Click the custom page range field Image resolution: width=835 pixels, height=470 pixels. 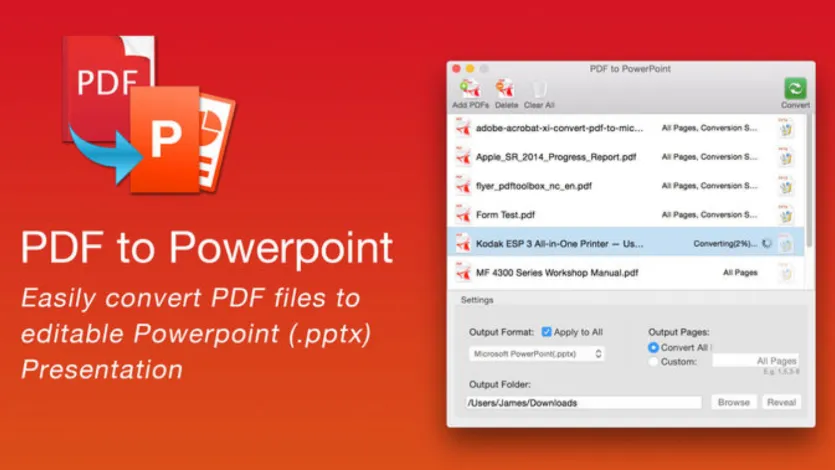coord(756,361)
